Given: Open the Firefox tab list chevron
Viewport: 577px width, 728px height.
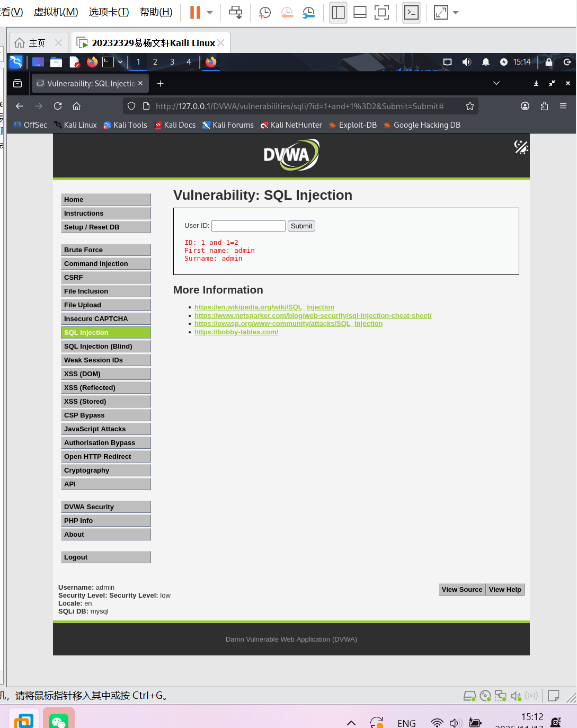Looking at the screenshot, I should 496,83.
